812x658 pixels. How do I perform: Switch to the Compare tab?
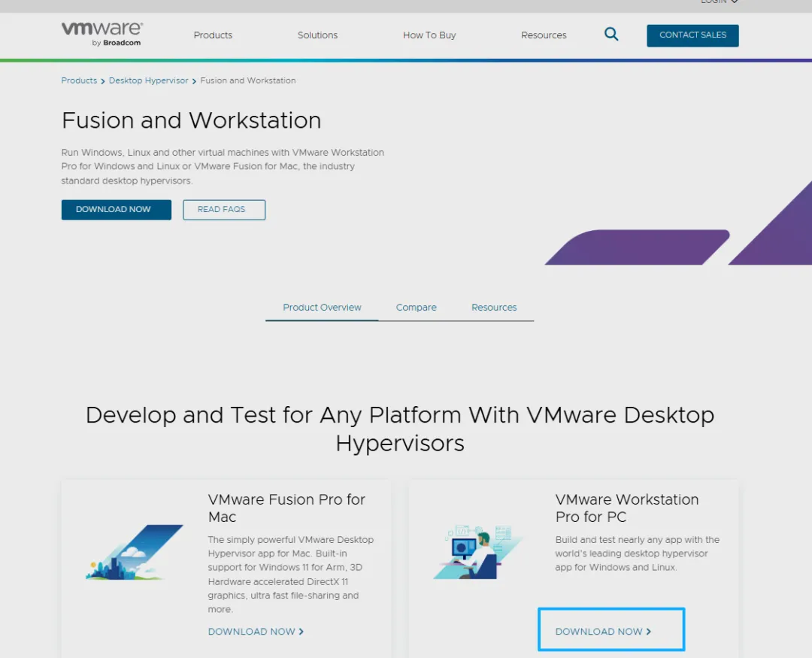click(x=417, y=308)
